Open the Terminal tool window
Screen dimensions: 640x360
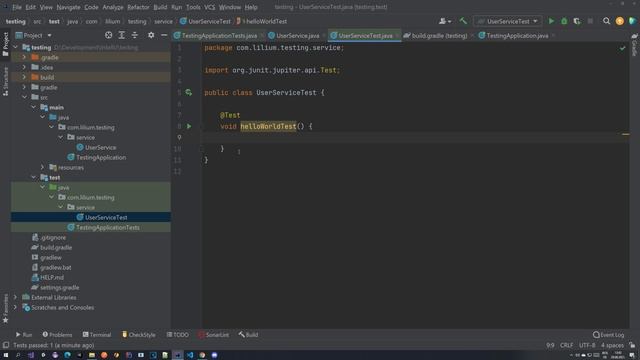tap(97, 335)
